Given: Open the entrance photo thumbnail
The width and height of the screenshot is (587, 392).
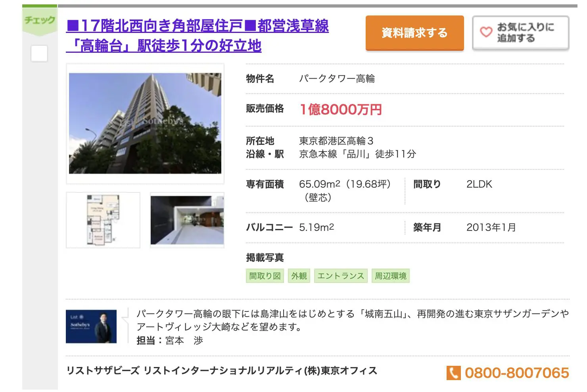Looking at the screenshot, I should [x=187, y=220].
